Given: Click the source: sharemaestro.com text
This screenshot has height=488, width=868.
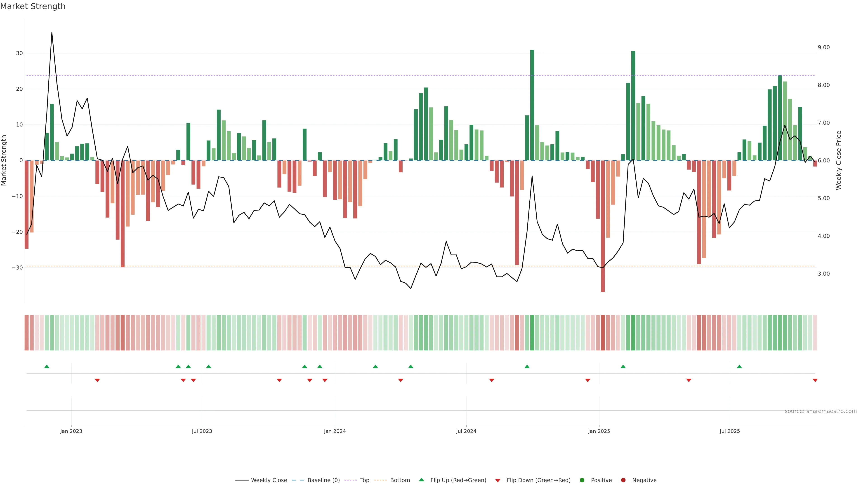Looking at the screenshot, I should [821, 411].
